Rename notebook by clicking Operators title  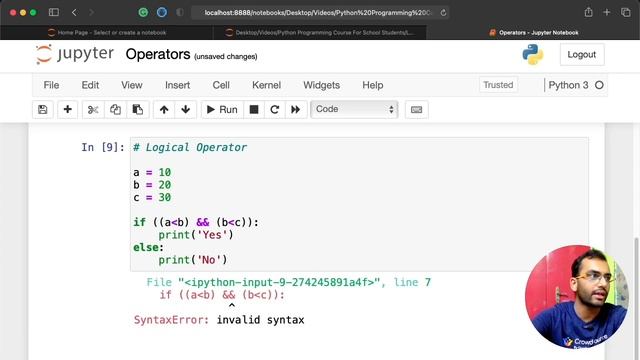pyautogui.click(x=158, y=54)
